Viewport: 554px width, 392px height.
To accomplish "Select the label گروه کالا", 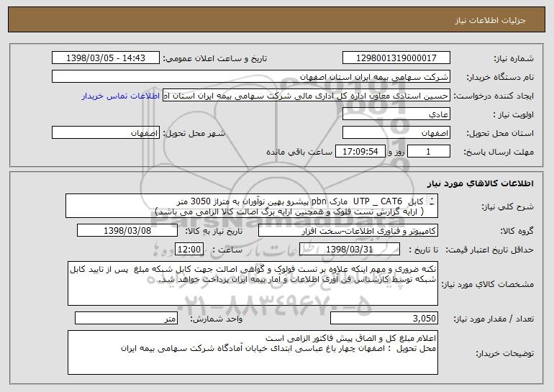I will point(517,232).
